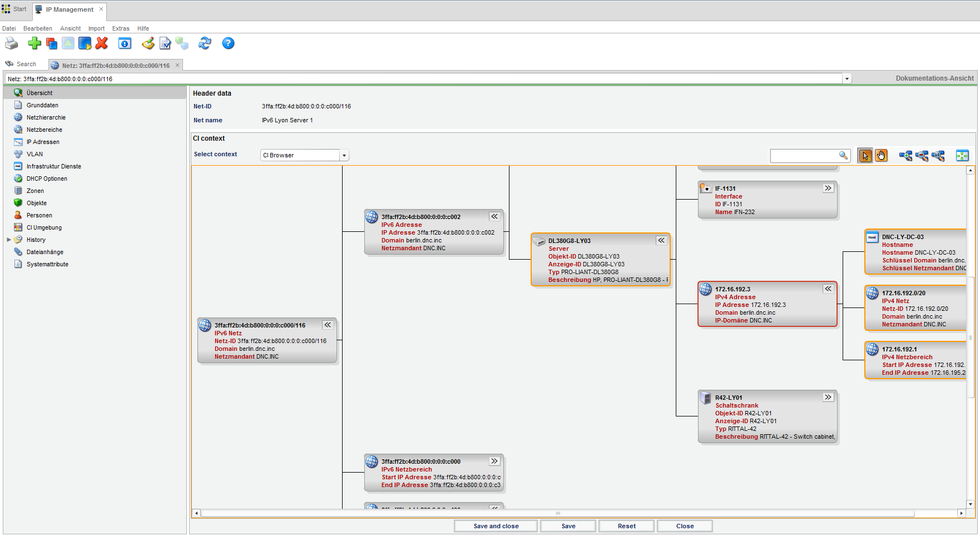Switch to the Search tab

click(x=21, y=64)
